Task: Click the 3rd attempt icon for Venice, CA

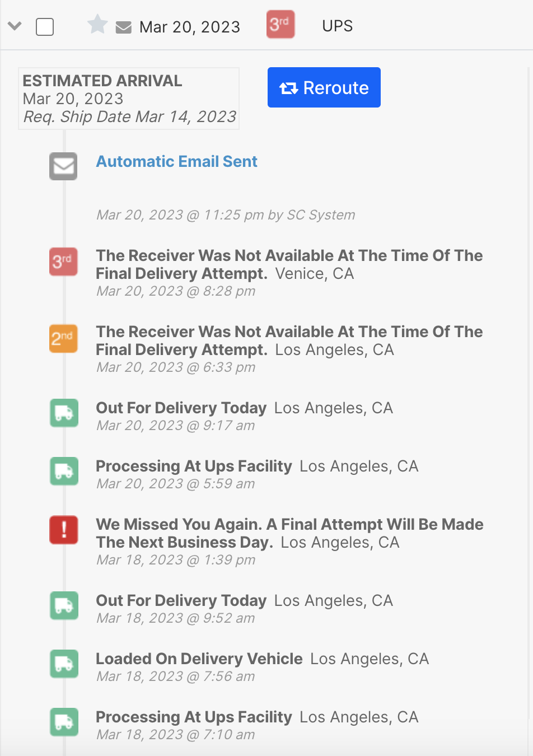Action: pos(63,262)
